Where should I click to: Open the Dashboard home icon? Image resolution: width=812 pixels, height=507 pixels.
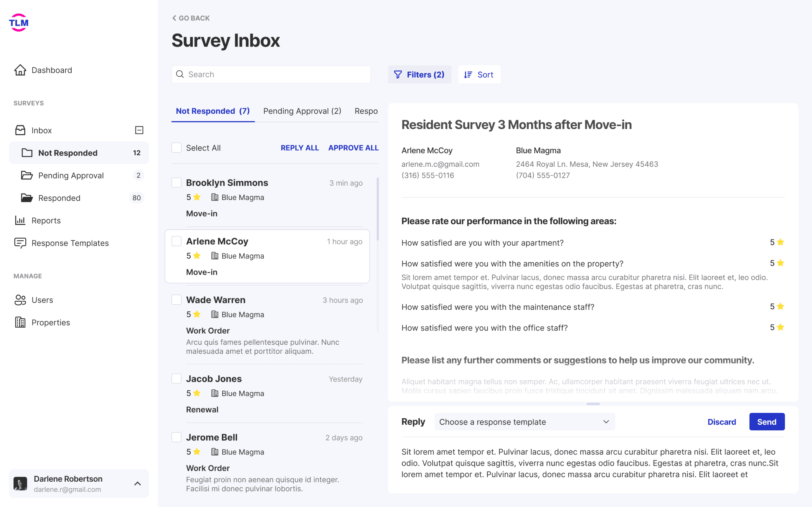[20, 70]
